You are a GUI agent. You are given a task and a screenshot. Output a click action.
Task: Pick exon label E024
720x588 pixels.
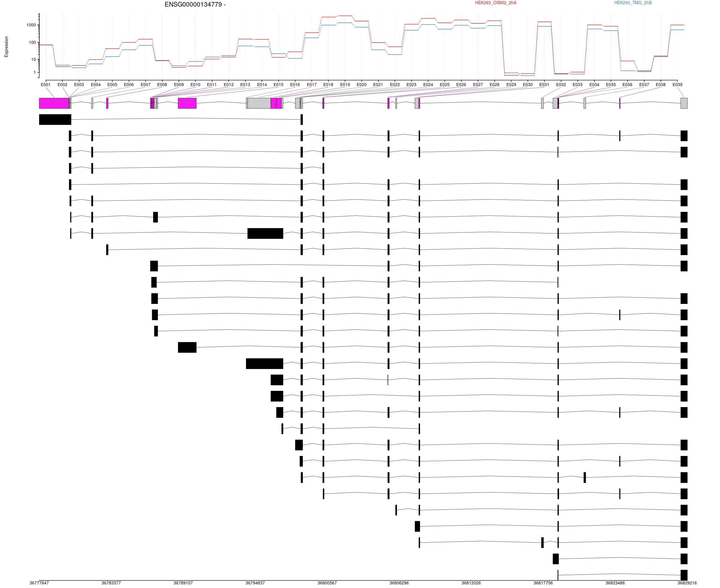click(428, 85)
